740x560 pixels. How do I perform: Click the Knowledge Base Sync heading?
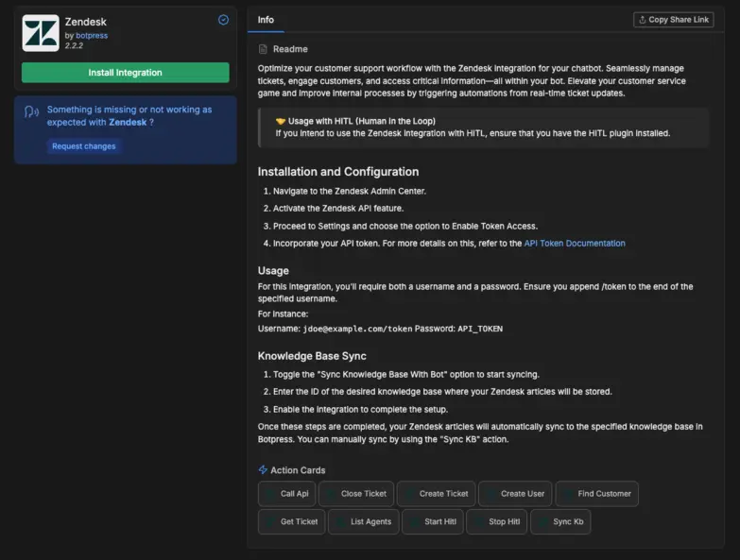(312, 356)
